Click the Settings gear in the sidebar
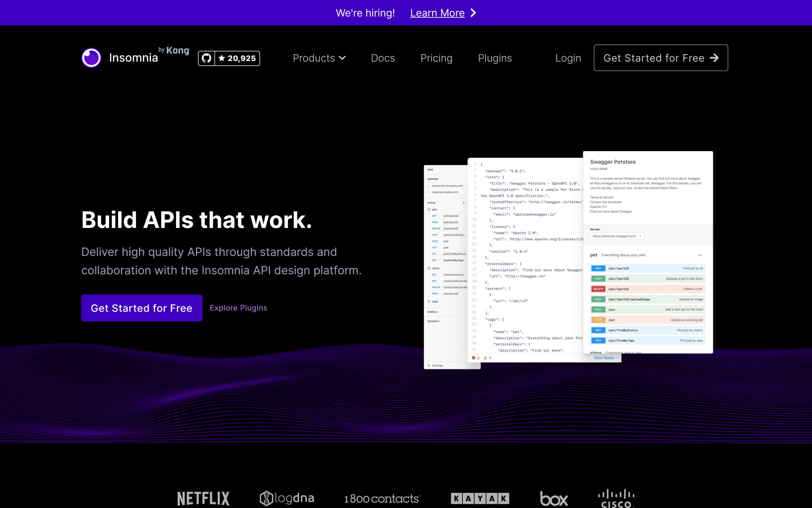 (x=429, y=365)
